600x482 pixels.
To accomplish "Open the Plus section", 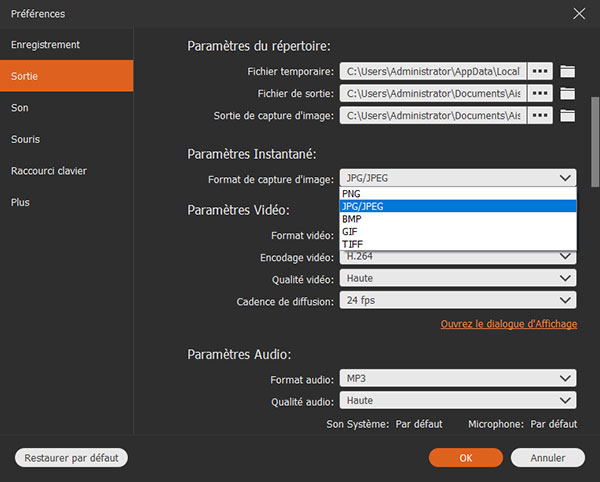I will click(x=67, y=202).
